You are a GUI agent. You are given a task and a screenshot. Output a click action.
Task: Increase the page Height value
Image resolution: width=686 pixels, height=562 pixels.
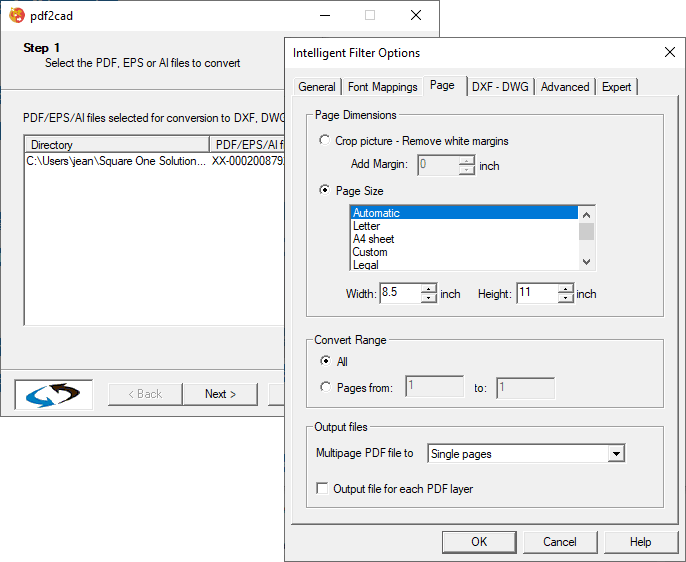click(x=566, y=288)
